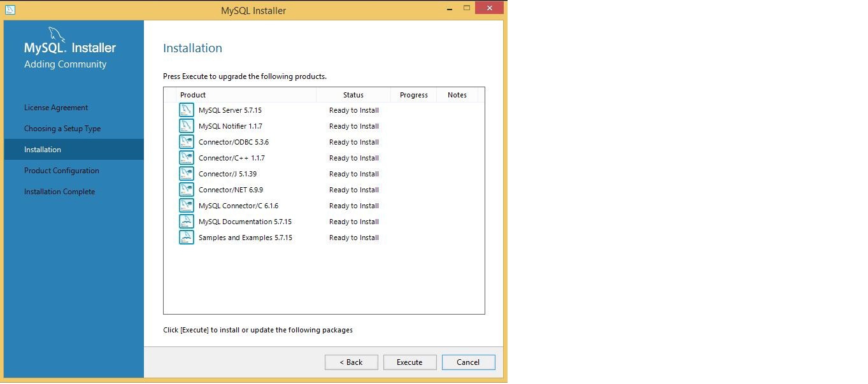
Task: Click the Progress column header
Action: coord(413,95)
